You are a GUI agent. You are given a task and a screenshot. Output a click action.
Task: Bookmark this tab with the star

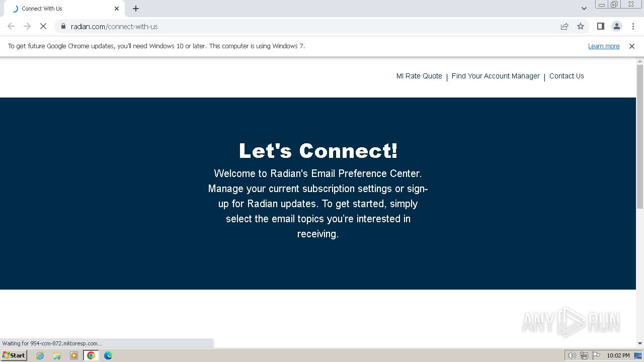[581, 26]
